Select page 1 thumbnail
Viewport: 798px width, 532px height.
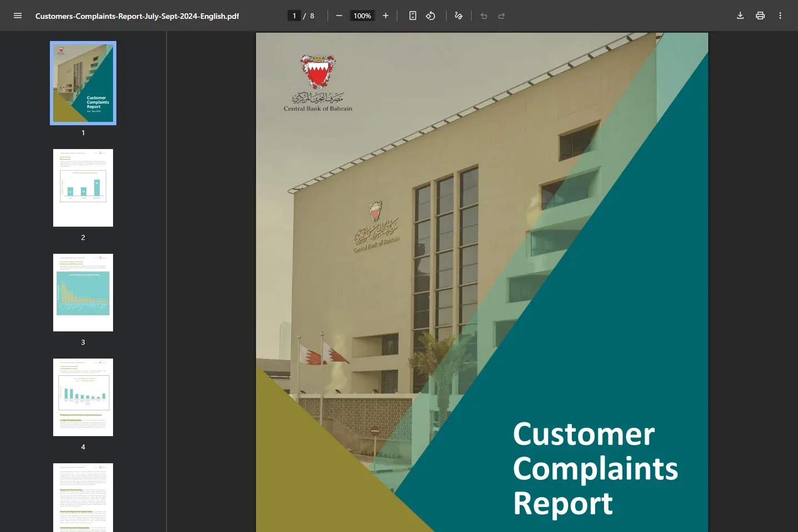click(x=83, y=83)
